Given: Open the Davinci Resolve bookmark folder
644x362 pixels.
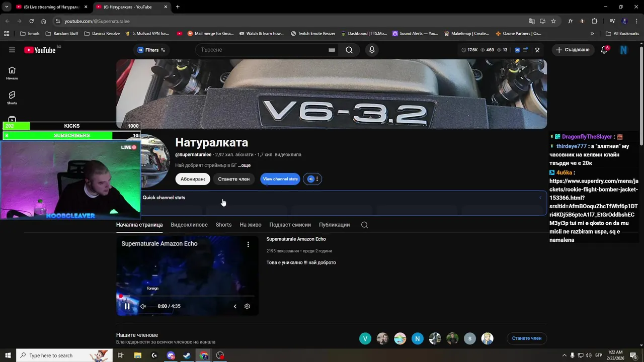Looking at the screenshot, I should [x=102, y=34].
